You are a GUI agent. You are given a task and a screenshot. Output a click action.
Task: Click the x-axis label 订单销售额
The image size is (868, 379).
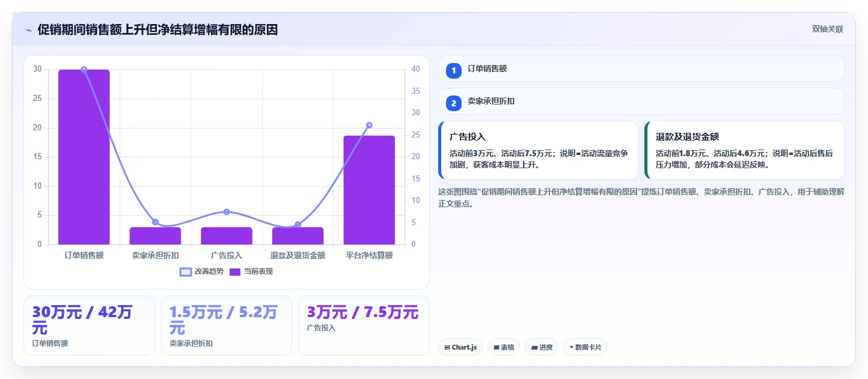coord(84,255)
